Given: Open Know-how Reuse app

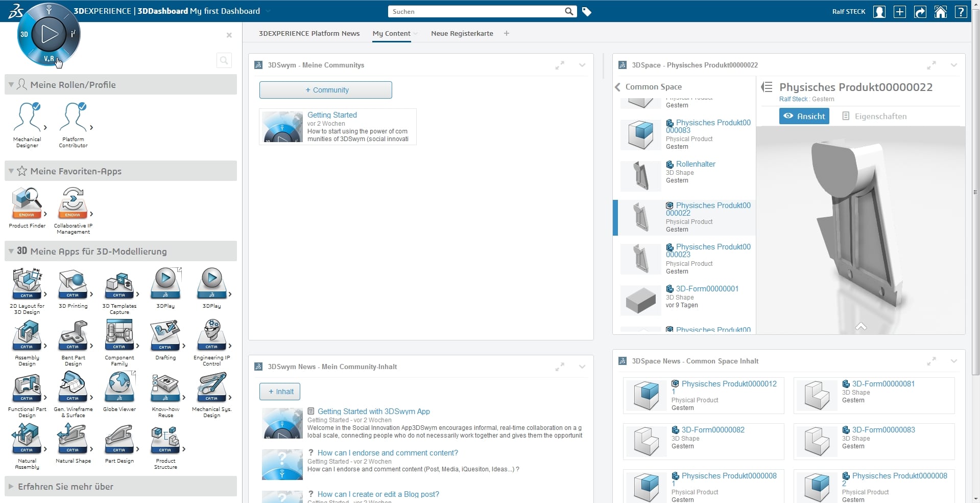Looking at the screenshot, I should coord(165,387).
